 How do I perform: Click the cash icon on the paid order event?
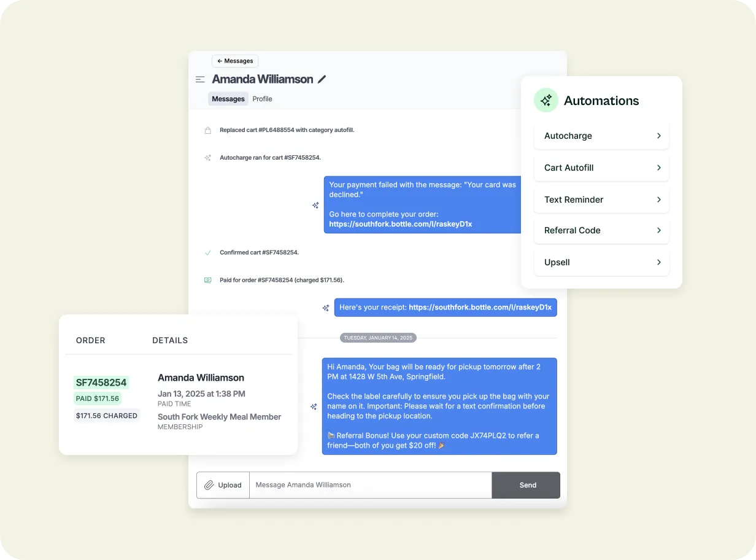pyautogui.click(x=208, y=280)
